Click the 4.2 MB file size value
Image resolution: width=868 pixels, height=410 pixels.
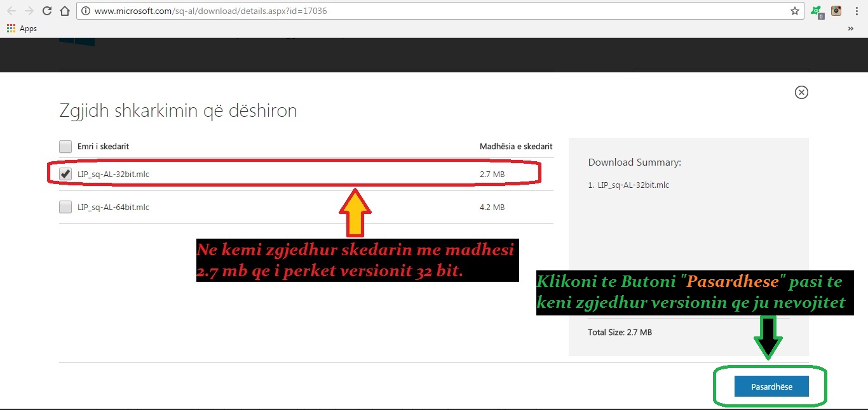[x=492, y=207]
